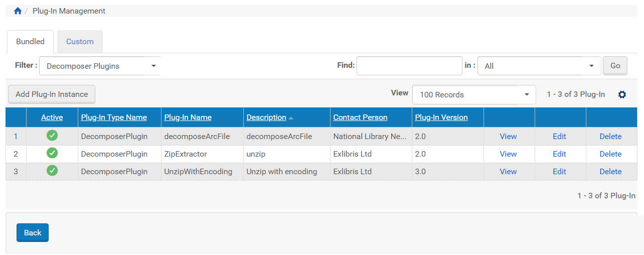Screen dimensions: 644x255
Task: Switch to the Custom tab
Action: (80, 42)
